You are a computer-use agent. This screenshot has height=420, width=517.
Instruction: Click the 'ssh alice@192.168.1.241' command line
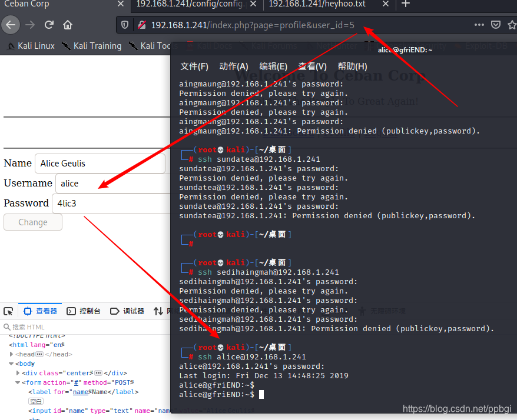[252, 356]
